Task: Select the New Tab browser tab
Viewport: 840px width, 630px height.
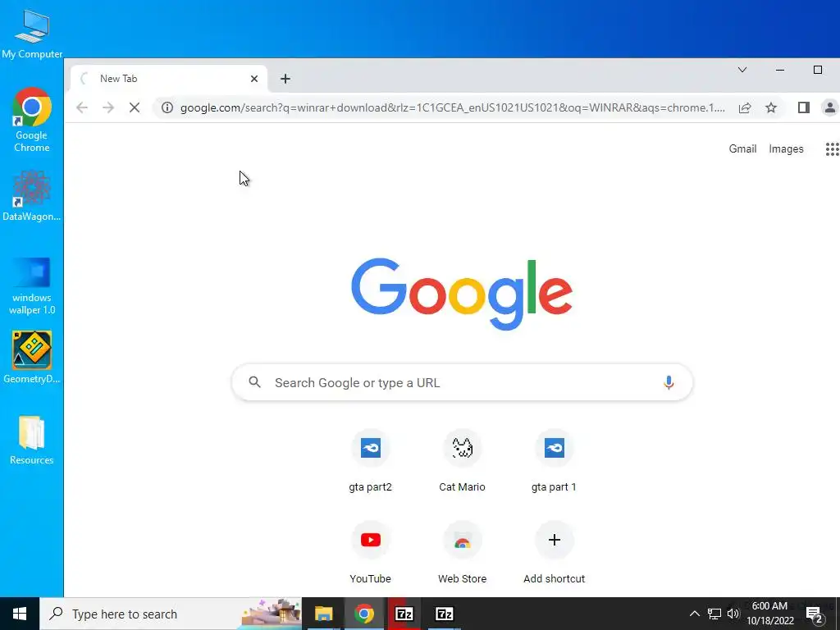Action: [168, 79]
